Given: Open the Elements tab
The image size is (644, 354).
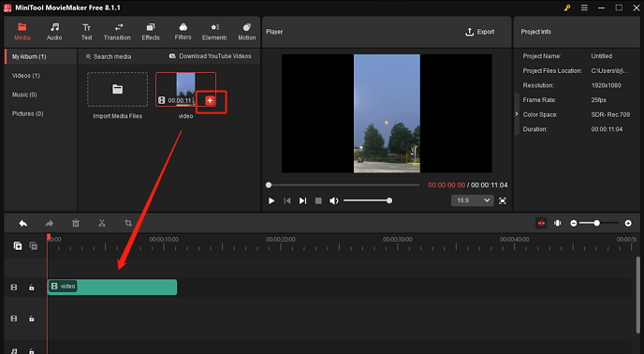Looking at the screenshot, I should point(214,32).
